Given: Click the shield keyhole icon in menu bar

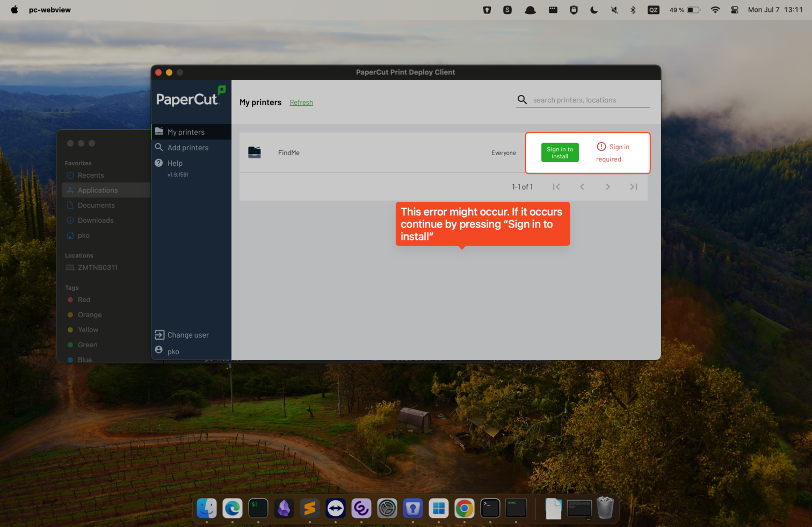Looking at the screenshot, I should pyautogui.click(x=487, y=10).
